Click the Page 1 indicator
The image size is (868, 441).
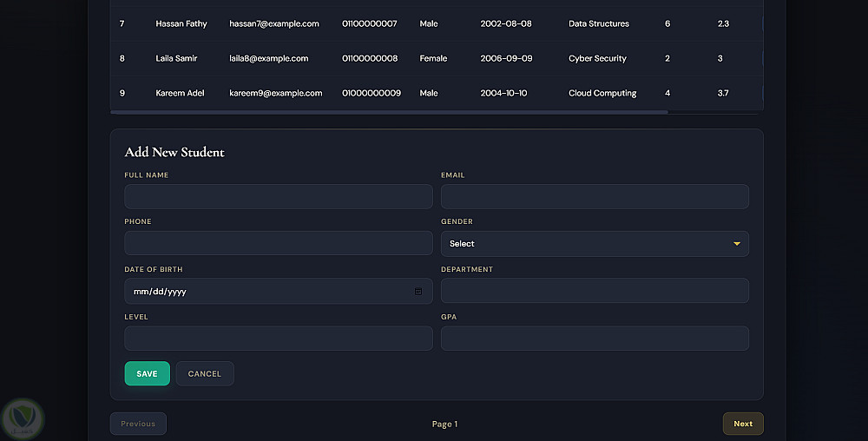tap(444, 425)
